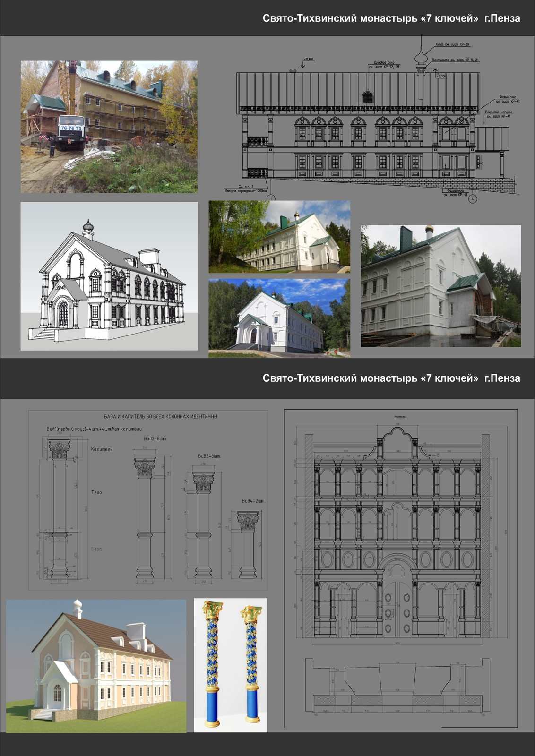Open photo of white entrance under blue sky
Viewport: 535px width, 756px height.
coord(279,318)
